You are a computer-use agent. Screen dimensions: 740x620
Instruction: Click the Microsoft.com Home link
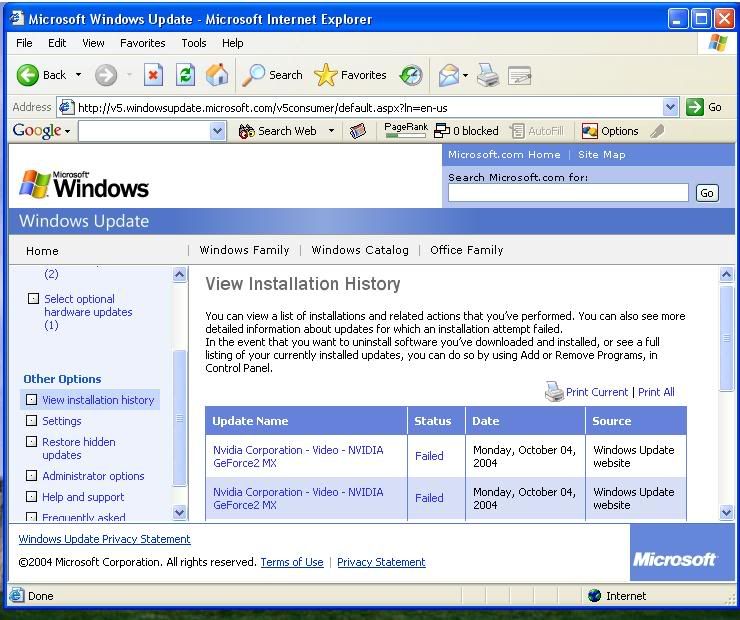[x=504, y=154]
